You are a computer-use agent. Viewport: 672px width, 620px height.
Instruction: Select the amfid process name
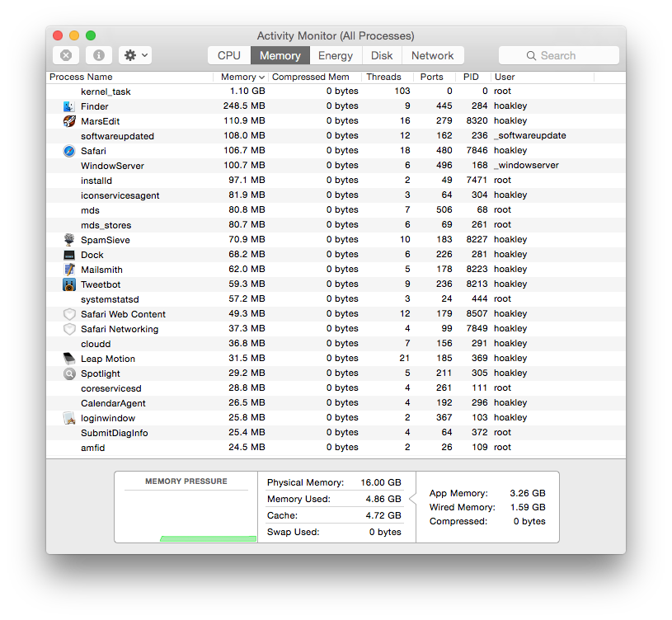(x=93, y=449)
